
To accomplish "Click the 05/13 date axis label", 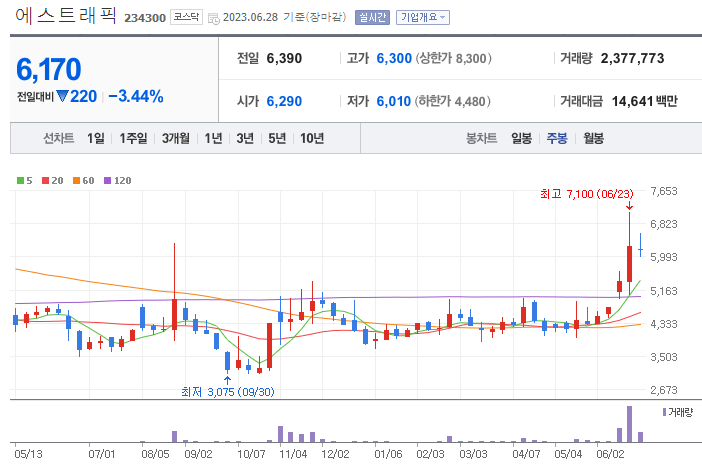I will [x=28, y=454].
